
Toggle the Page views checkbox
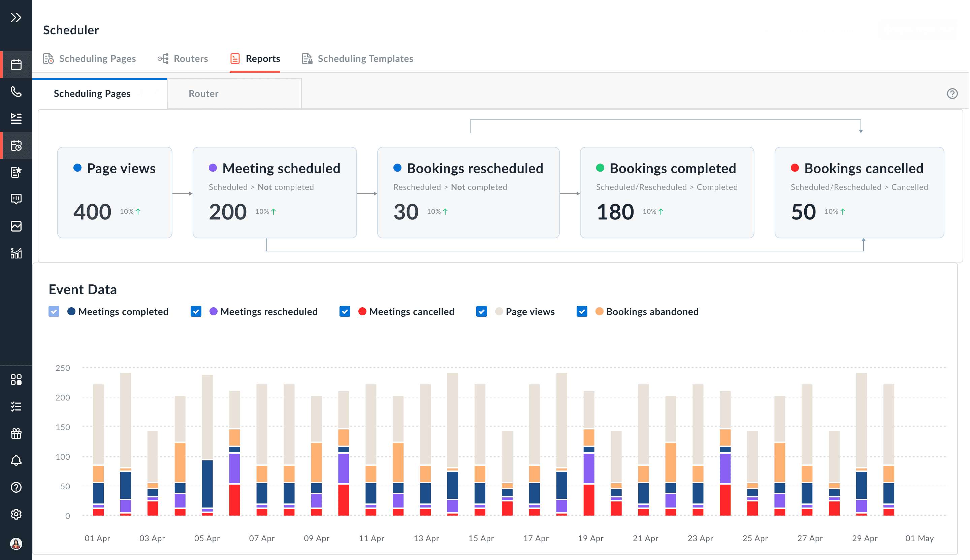tap(482, 312)
